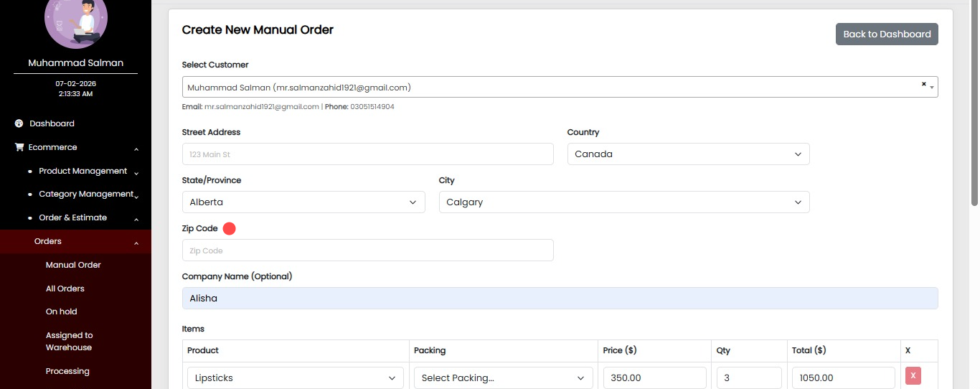The height and width of the screenshot is (389, 980).
Task: Click the Qty field showing 3
Action: coord(748,378)
